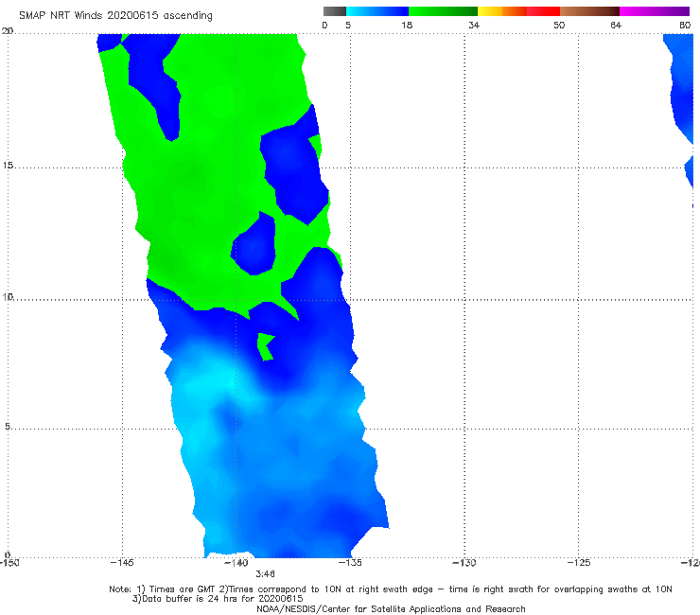Image resolution: width=700 pixels, height=615 pixels.
Task: Click the longitude label '-130'
Action: tap(464, 563)
